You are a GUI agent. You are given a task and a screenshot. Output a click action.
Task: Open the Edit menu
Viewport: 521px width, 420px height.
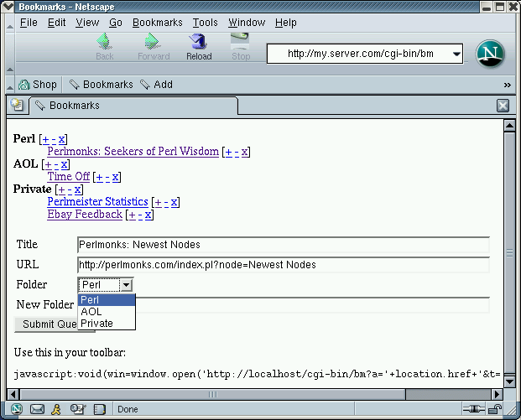56,23
